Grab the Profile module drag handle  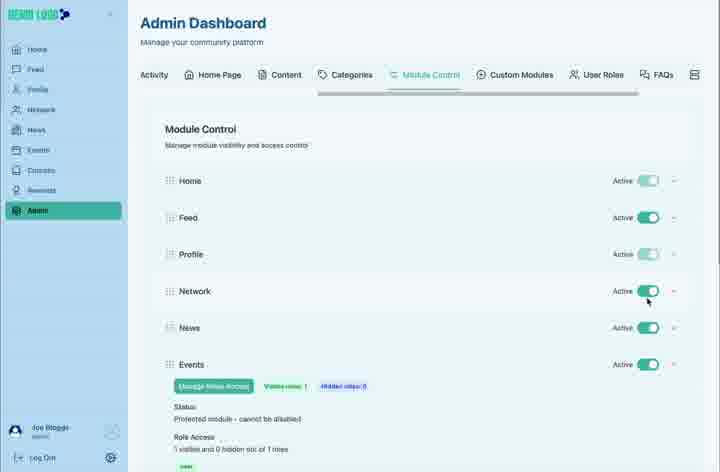170,254
